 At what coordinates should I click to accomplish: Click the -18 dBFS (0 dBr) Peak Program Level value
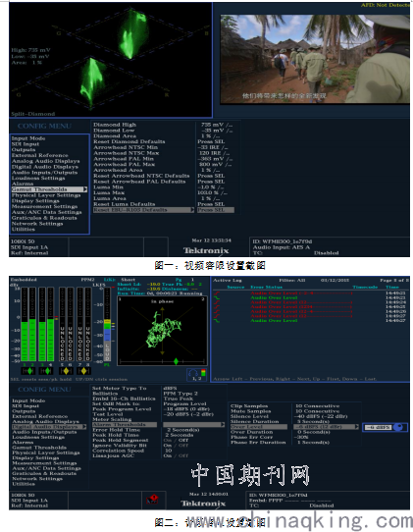[186, 409]
